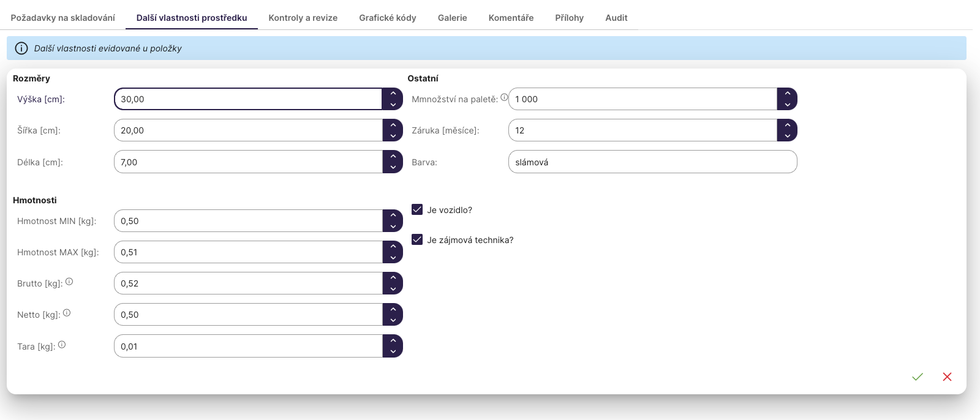Switch to the Kontroly a revize tab
Image resolution: width=980 pixels, height=420 pixels.
303,18
